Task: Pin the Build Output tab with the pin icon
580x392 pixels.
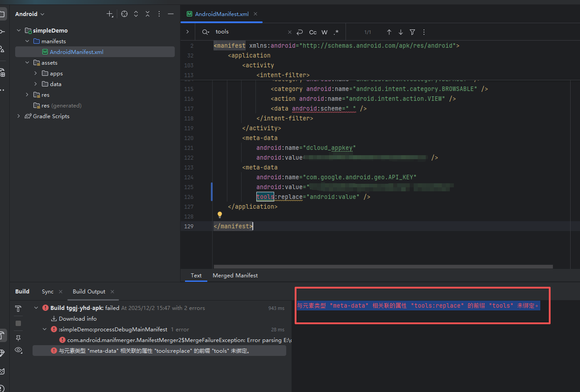Action: (x=18, y=338)
